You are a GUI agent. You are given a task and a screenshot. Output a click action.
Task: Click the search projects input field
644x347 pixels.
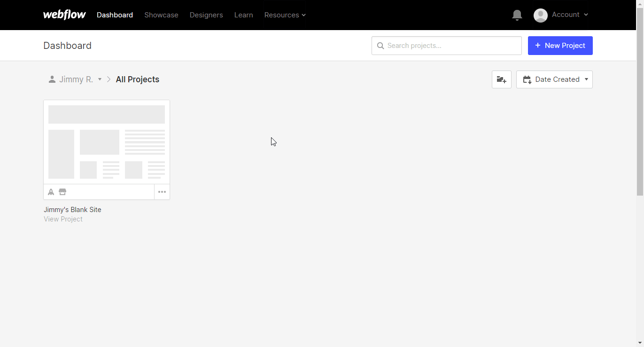click(446, 45)
